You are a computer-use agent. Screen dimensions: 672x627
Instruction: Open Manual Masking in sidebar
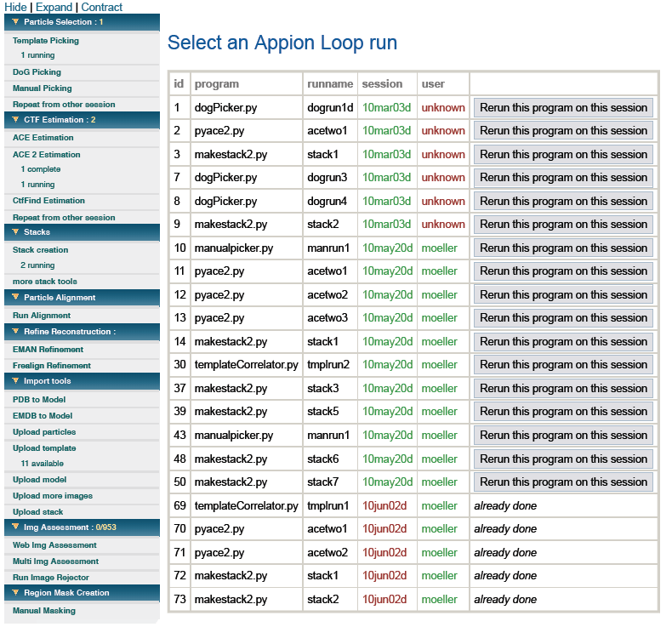point(43,610)
